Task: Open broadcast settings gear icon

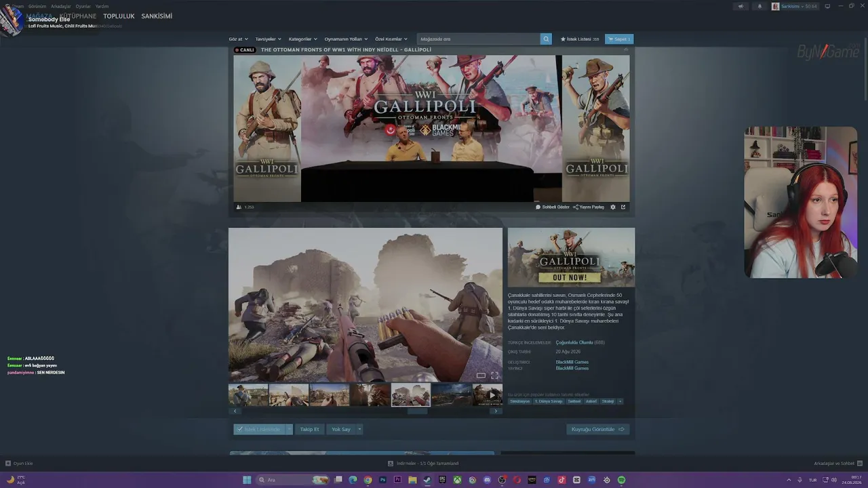Action: [613, 207]
